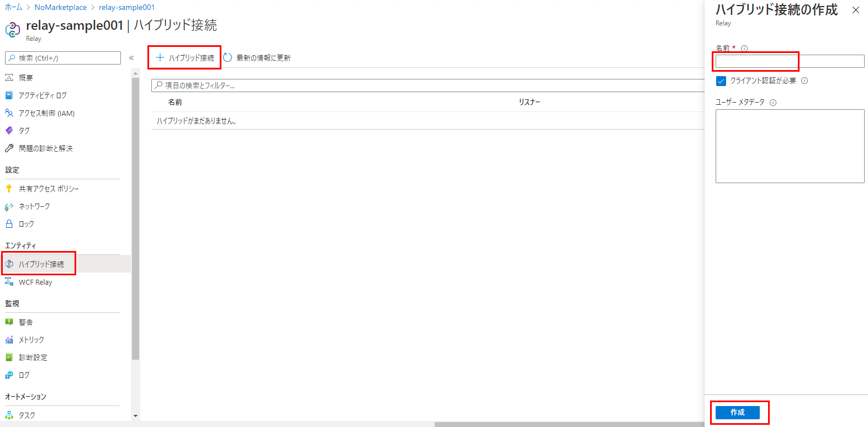868x427 pixels.
Task: Click the リスナー column header
Action: tap(529, 102)
